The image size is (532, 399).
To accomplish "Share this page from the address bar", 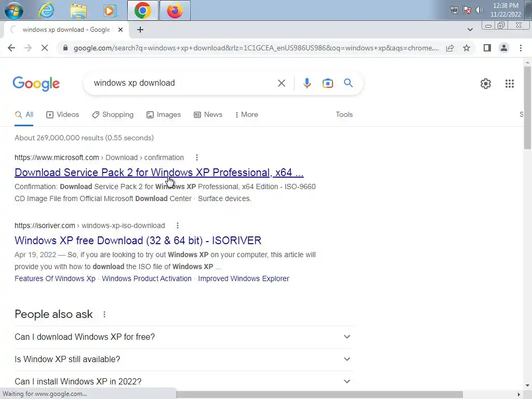I will tap(450, 48).
